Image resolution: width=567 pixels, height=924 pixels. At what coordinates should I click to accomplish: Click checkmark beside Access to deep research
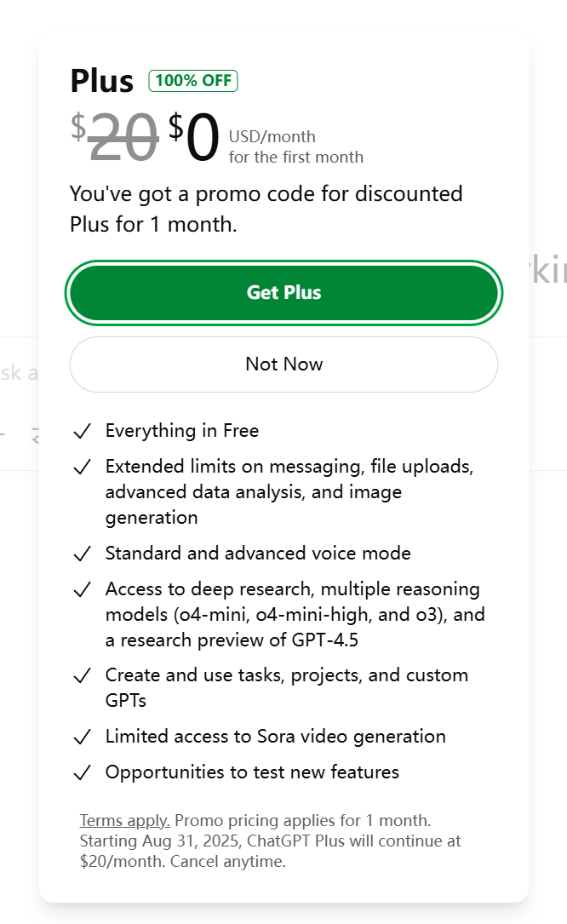82,589
